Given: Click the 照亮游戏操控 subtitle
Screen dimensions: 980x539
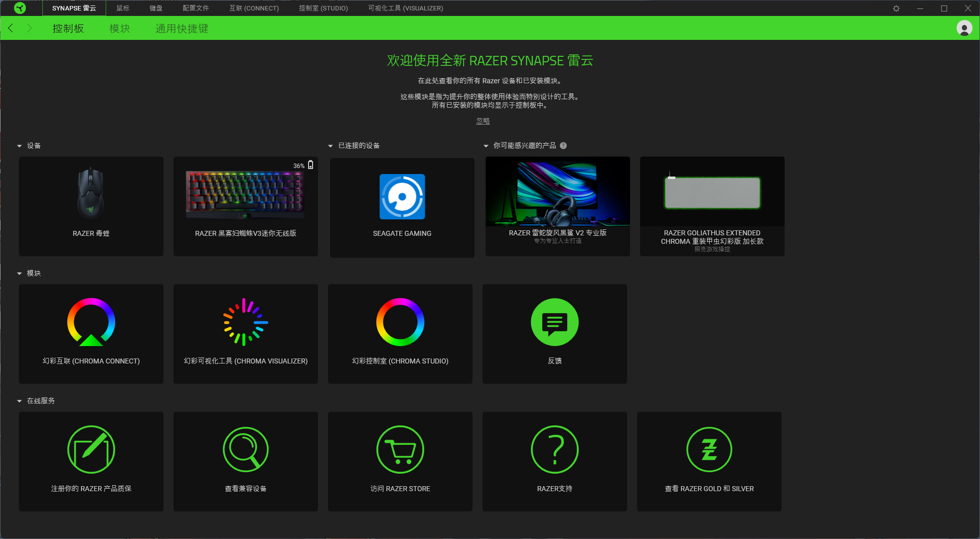Looking at the screenshot, I should (712, 249).
